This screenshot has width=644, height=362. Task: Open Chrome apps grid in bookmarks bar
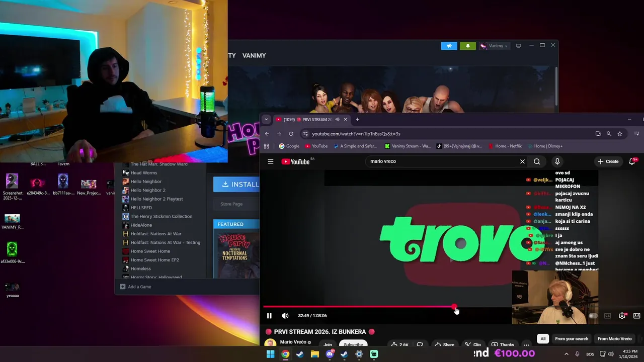tap(267, 146)
